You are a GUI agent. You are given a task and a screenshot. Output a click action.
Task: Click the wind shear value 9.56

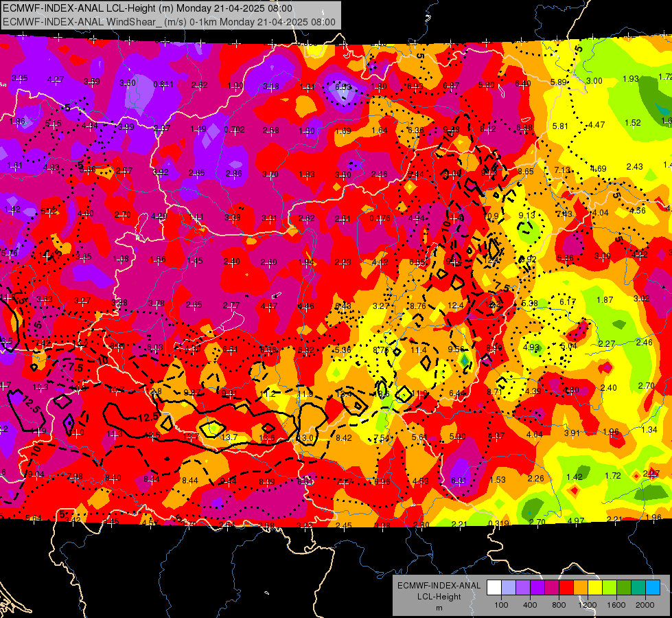(456, 350)
